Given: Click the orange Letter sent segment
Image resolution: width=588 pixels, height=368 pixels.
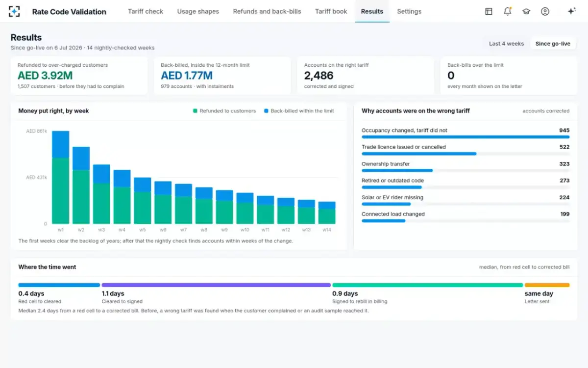Looking at the screenshot, I should point(547,285).
